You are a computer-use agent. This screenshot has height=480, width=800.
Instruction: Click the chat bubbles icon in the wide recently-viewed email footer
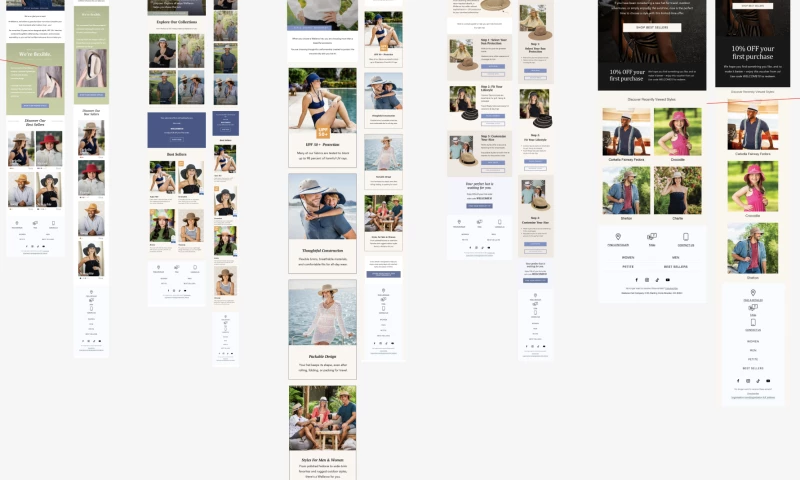click(x=652, y=237)
